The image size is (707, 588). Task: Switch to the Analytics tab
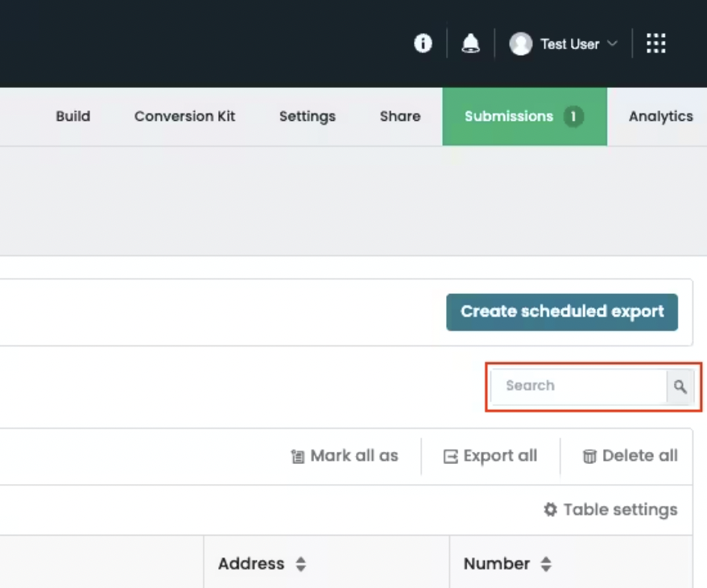(x=660, y=116)
